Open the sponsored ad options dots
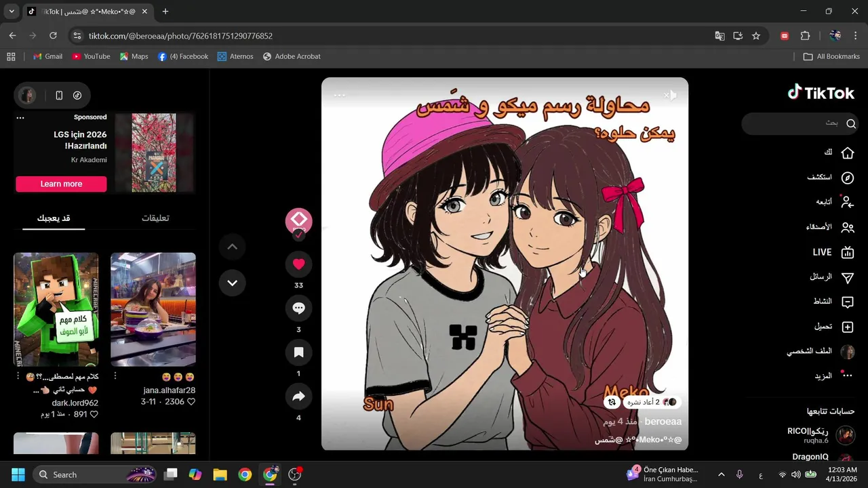The width and height of the screenshot is (868, 488). tap(20, 118)
